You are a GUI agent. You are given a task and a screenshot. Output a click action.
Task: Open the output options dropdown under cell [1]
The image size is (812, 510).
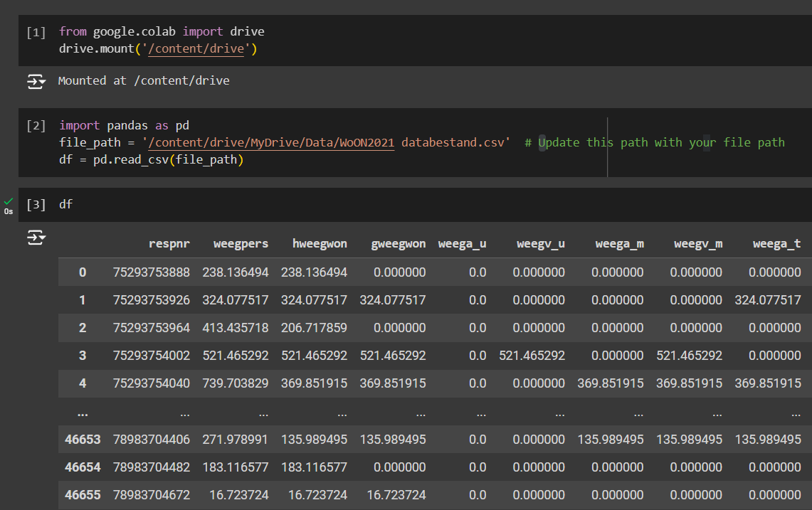click(x=41, y=81)
